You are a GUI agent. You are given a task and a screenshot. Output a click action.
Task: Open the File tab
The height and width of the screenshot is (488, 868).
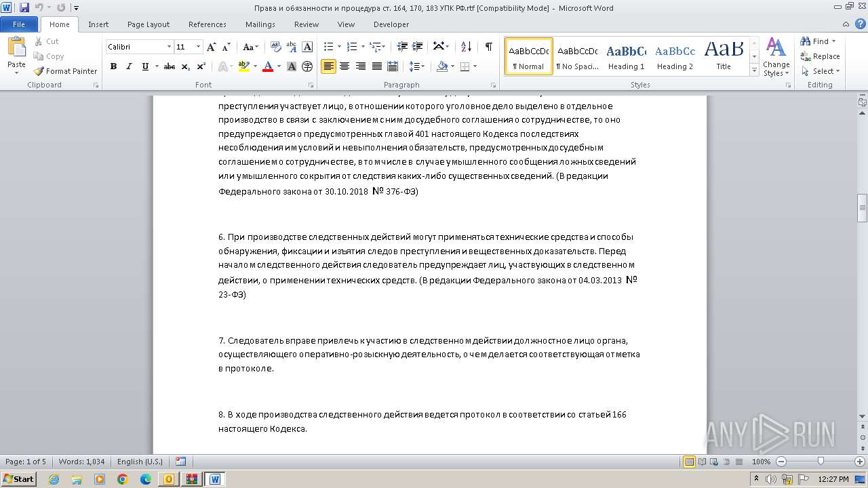pyautogui.click(x=19, y=24)
